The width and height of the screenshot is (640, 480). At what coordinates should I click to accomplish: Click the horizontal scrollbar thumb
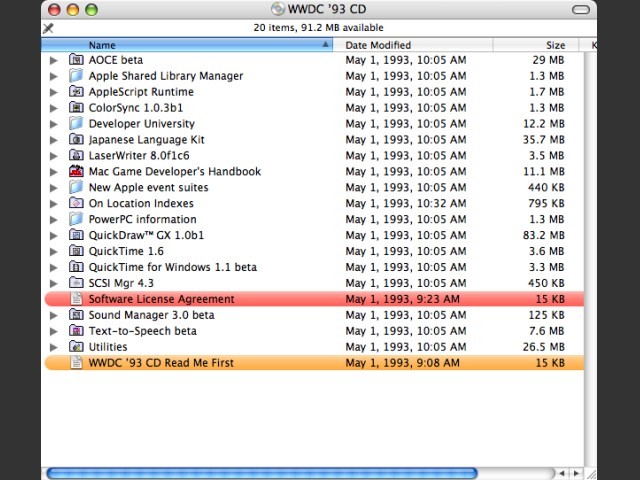coord(262,473)
